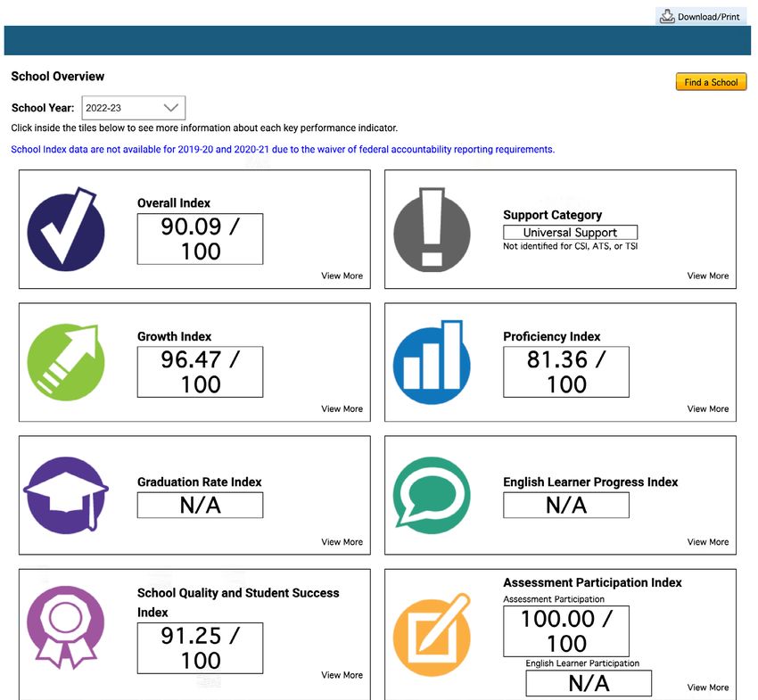
Task: Click the Universal Support category box
Action: (x=571, y=233)
